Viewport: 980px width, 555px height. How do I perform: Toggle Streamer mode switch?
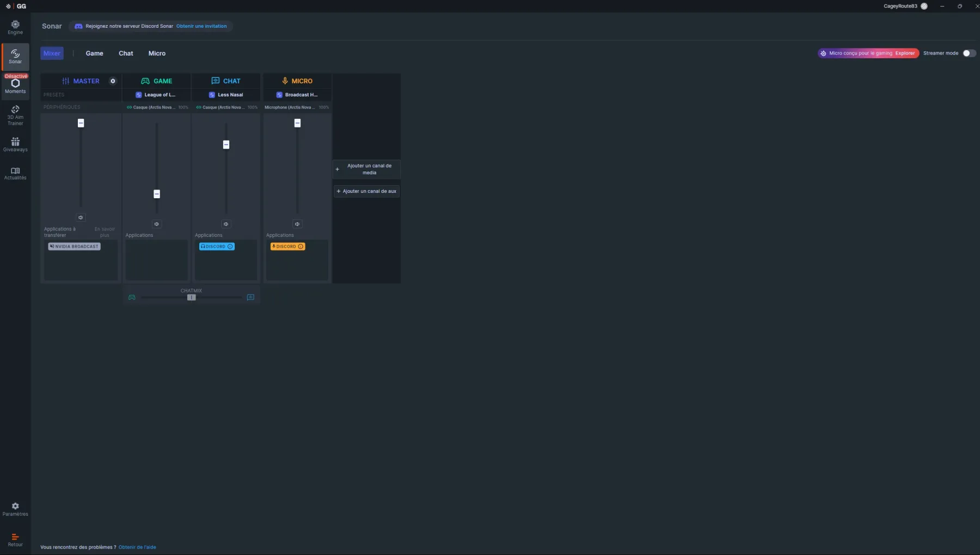tap(969, 53)
